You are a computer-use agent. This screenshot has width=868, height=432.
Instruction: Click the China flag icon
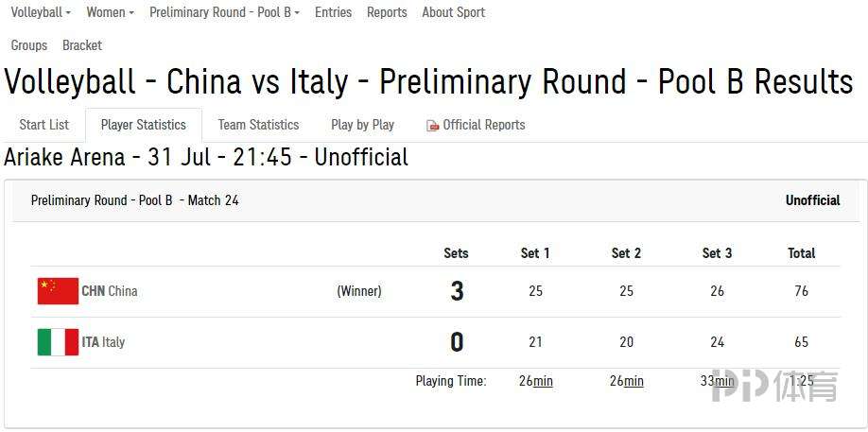coord(58,291)
